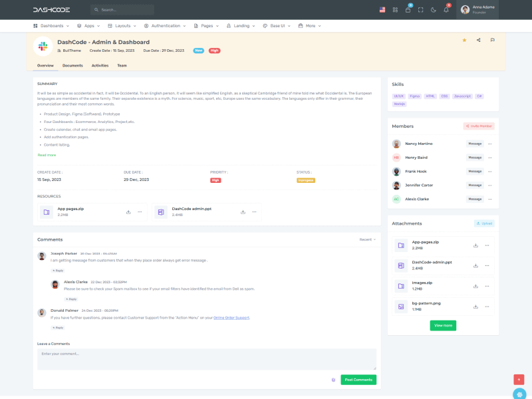Open the share icon on the project header
532x399 pixels.
[479, 39]
